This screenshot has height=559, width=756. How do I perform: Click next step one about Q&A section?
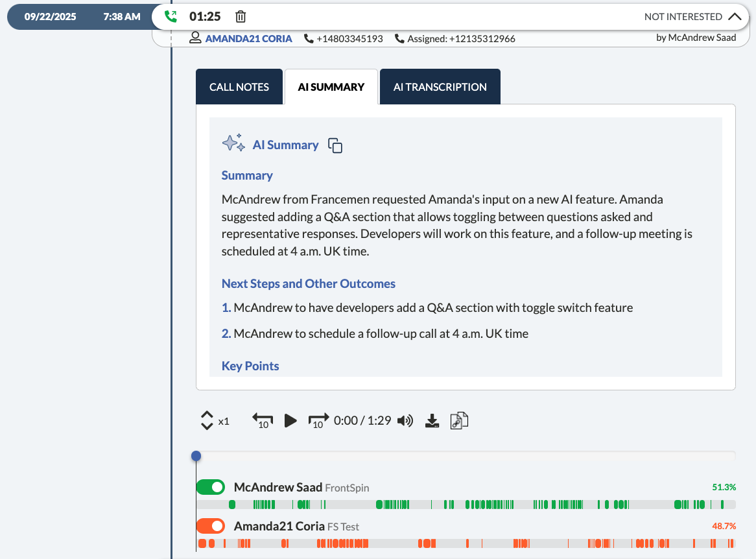[427, 308]
